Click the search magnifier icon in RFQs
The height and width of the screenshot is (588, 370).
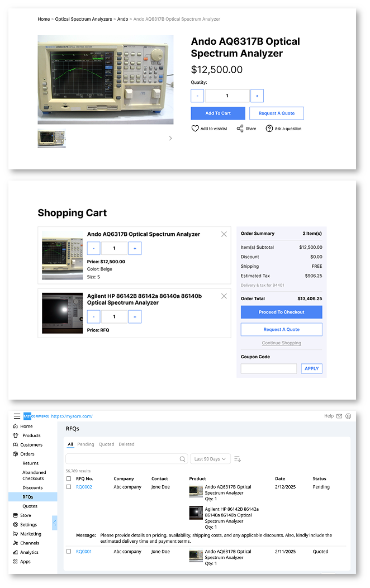[183, 459]
